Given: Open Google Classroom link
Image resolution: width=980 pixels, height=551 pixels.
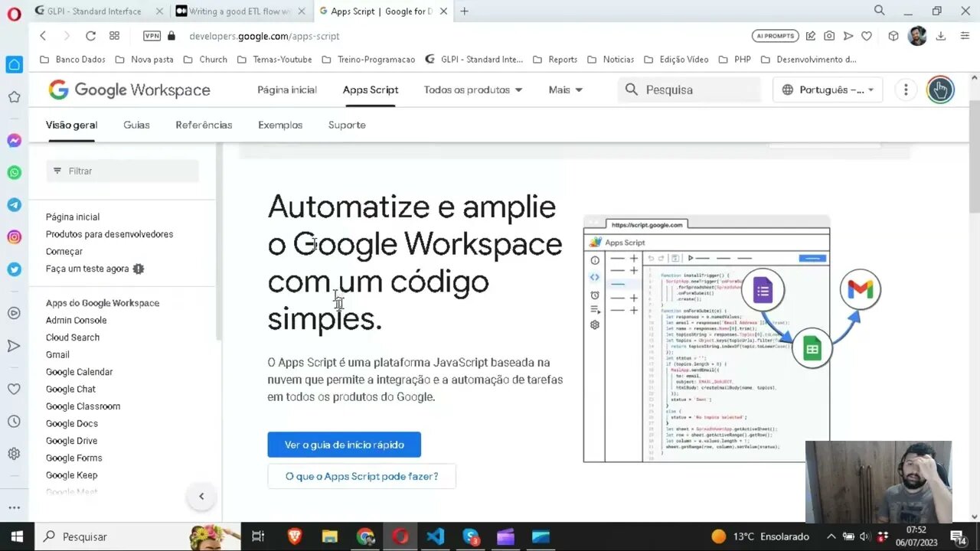Looking at the screenshot, I should 83,406.
